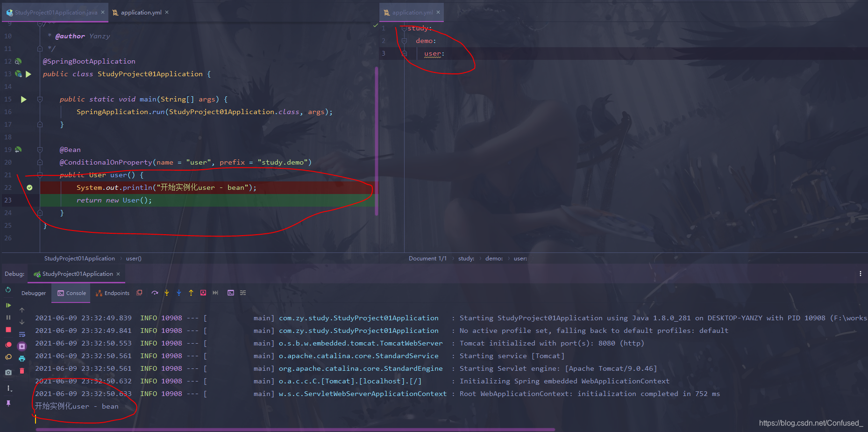Rerun StudyProject01Application in the debug panel
868x432 pixels.
pos(8,290)
